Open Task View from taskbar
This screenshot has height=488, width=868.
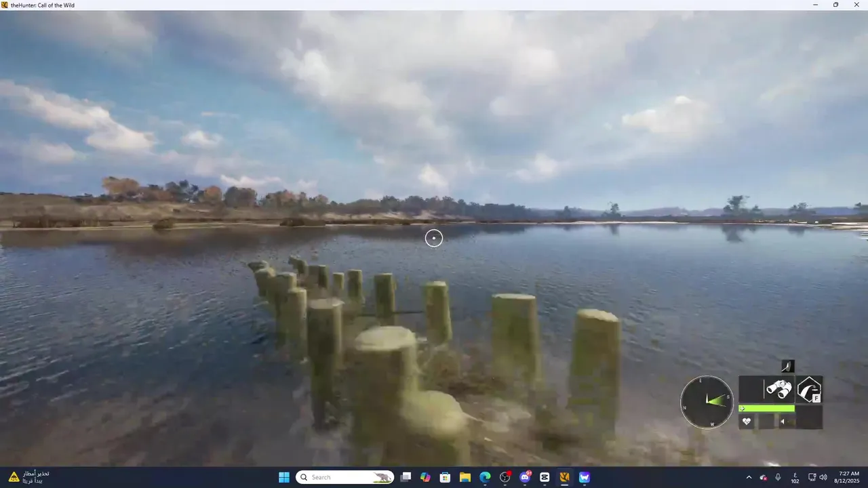[x=406, y=477]
